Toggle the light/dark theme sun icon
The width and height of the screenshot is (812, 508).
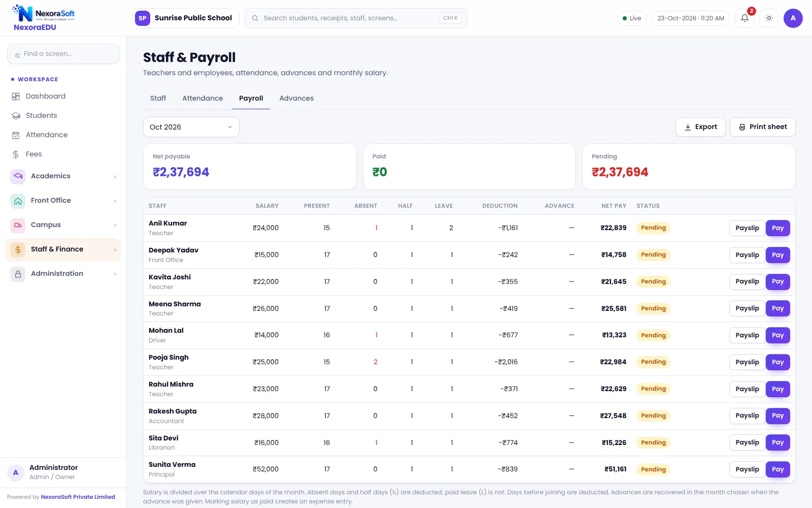click(x=769, y=18)
